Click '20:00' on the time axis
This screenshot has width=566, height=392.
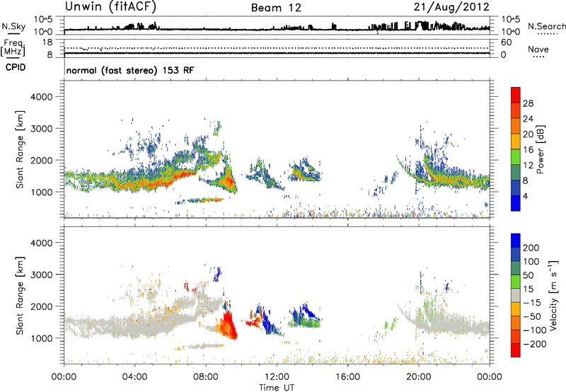[418, 377]
